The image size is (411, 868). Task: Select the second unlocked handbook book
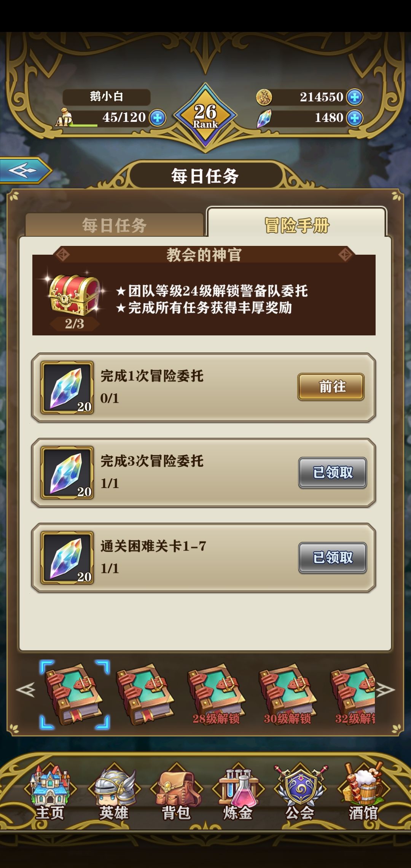145,694
